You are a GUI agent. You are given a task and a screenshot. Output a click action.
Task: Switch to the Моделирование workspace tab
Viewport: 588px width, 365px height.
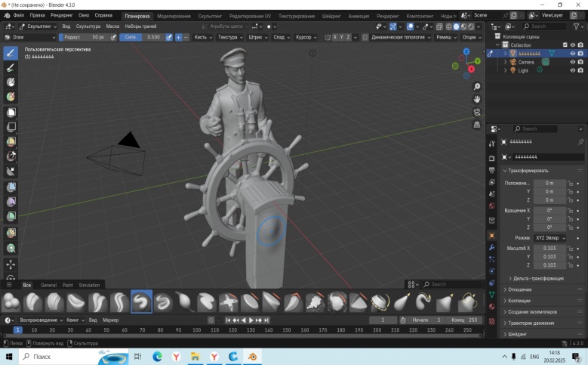click(174, 16)
